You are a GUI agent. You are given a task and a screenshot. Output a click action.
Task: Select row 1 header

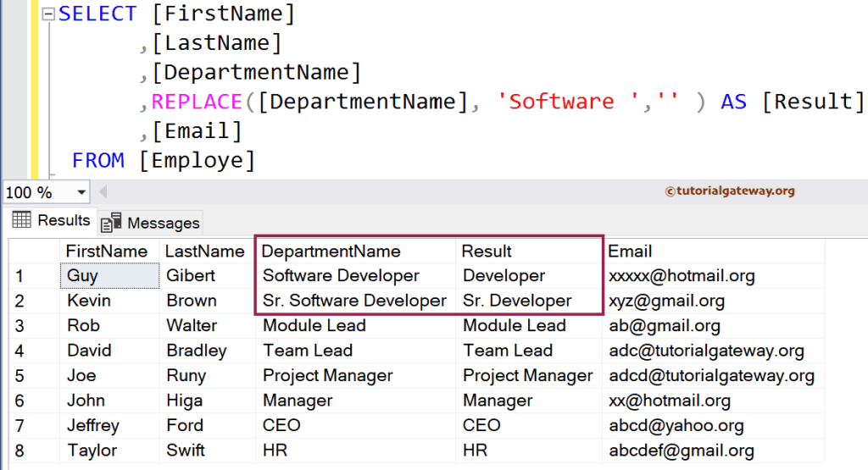[34, 276]
